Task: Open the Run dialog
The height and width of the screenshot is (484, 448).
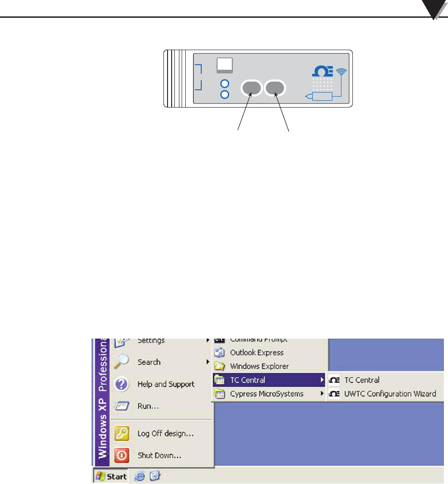Action: click(161, 406)
